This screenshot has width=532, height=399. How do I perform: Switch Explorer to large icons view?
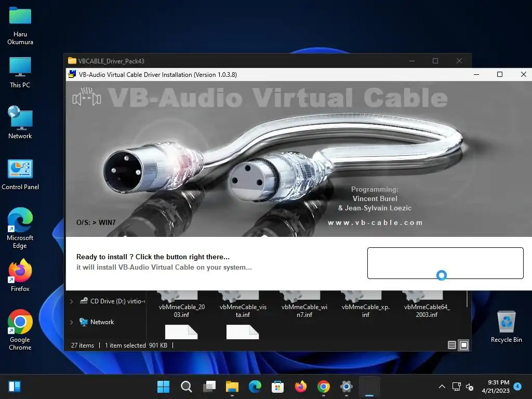[464, 345]
